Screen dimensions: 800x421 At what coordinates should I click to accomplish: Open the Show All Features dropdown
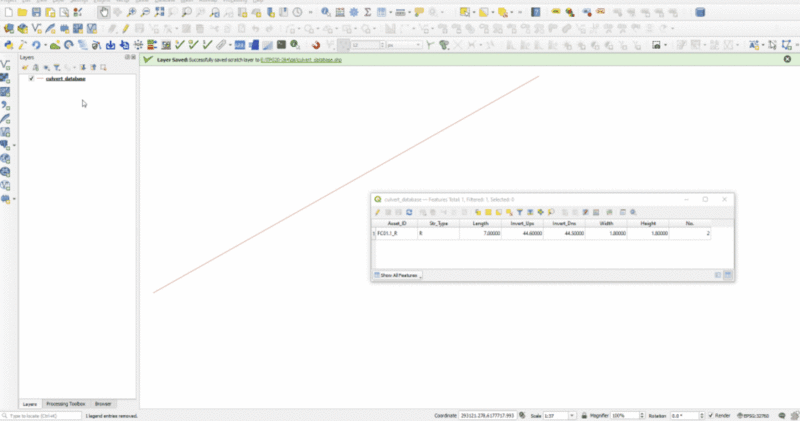pyautogui.click(x=398, y=274)
